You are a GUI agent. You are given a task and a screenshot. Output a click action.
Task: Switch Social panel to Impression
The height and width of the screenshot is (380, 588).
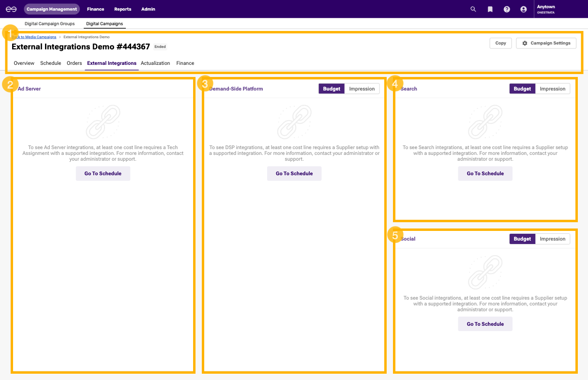[x=552, y=239]
